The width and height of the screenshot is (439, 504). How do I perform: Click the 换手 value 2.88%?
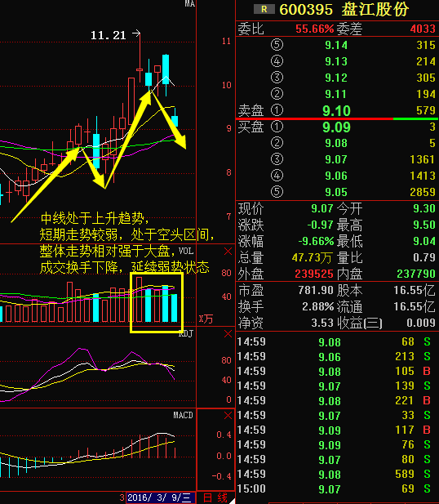tap(318, 306)
